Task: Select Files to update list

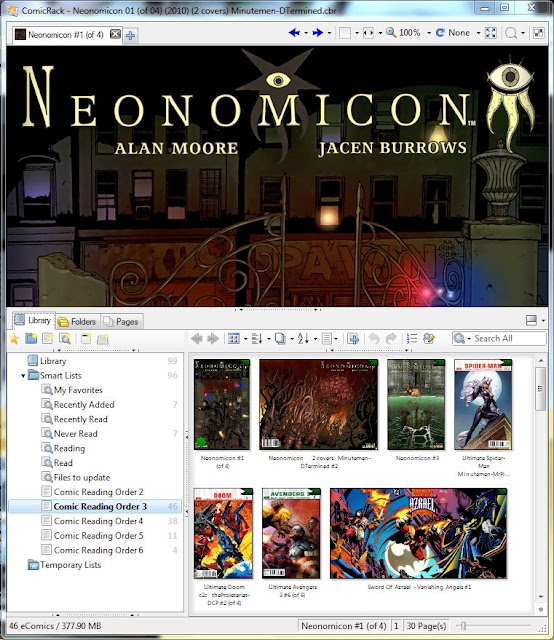Action: [82, 478]
